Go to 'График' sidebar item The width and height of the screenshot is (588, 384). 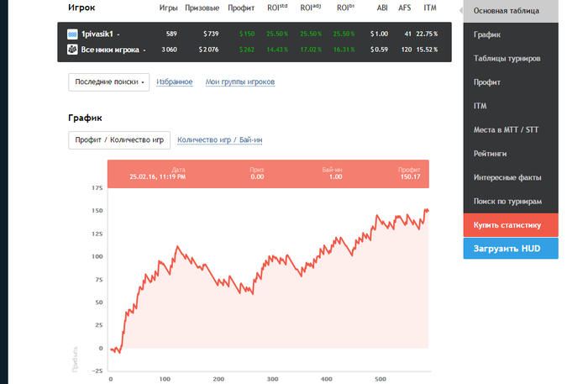487,36
